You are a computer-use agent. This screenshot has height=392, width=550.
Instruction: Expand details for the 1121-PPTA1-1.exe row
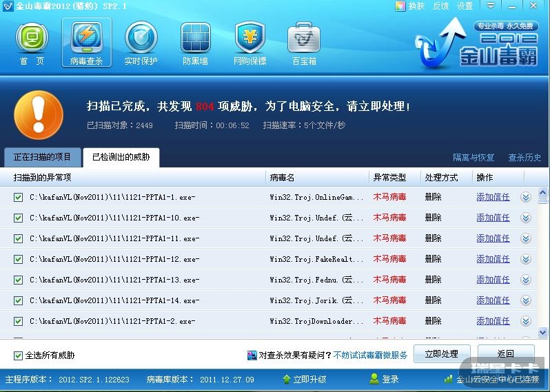coord(525,198)
